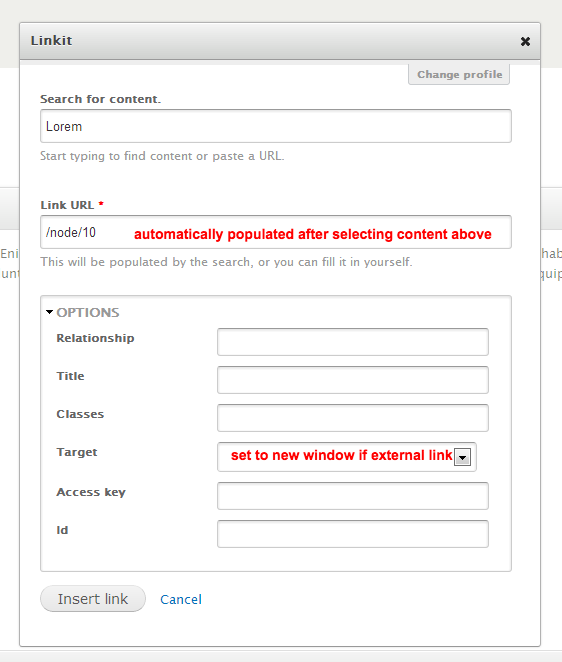Click the Classes field label
The height and width of the screenshot is (662, 562).
(x=80, y=414)
